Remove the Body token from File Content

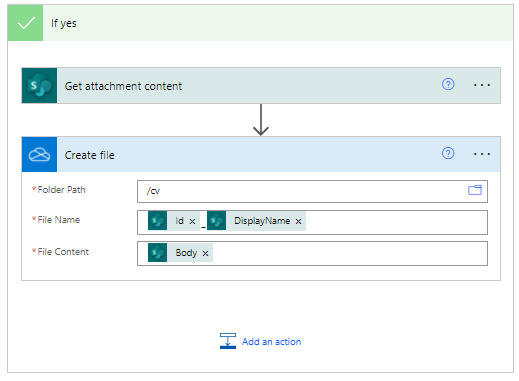205,254
